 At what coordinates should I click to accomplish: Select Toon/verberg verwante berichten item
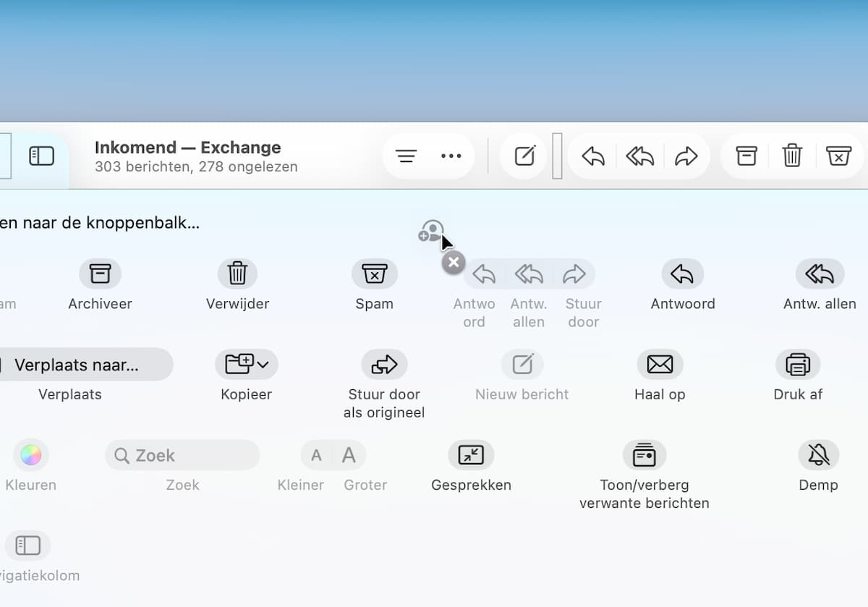click(x=644, y=455)
